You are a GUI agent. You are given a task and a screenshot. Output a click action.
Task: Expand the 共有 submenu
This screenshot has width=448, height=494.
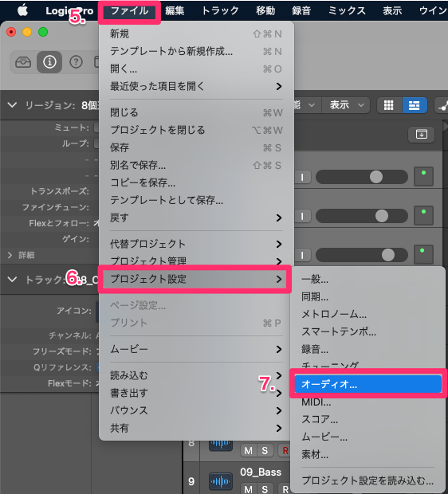(196, 428)
